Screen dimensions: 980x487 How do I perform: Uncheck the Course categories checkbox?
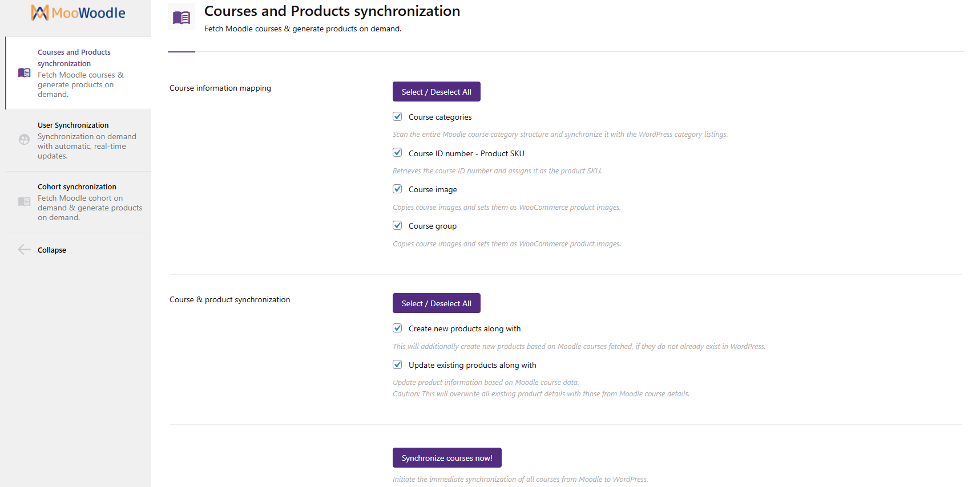click(x=397, y=116)
